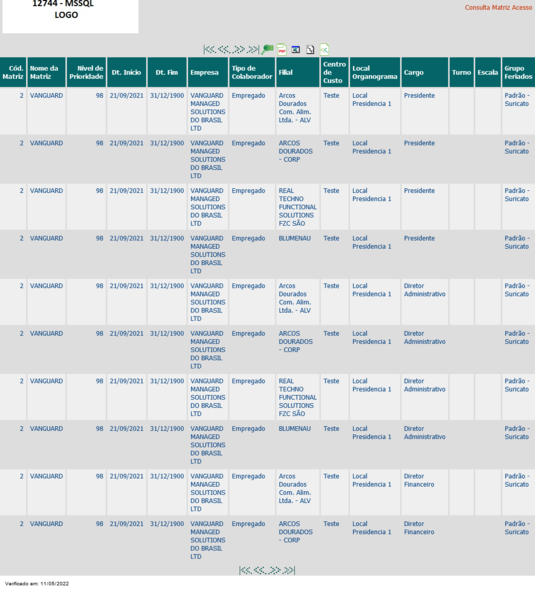Image resolution: width=535 pixels, height=591 pixels.
Task: Select ARCOS DOURADOS - CORP in Diretor Administrativo row
Action: point(296,341)
